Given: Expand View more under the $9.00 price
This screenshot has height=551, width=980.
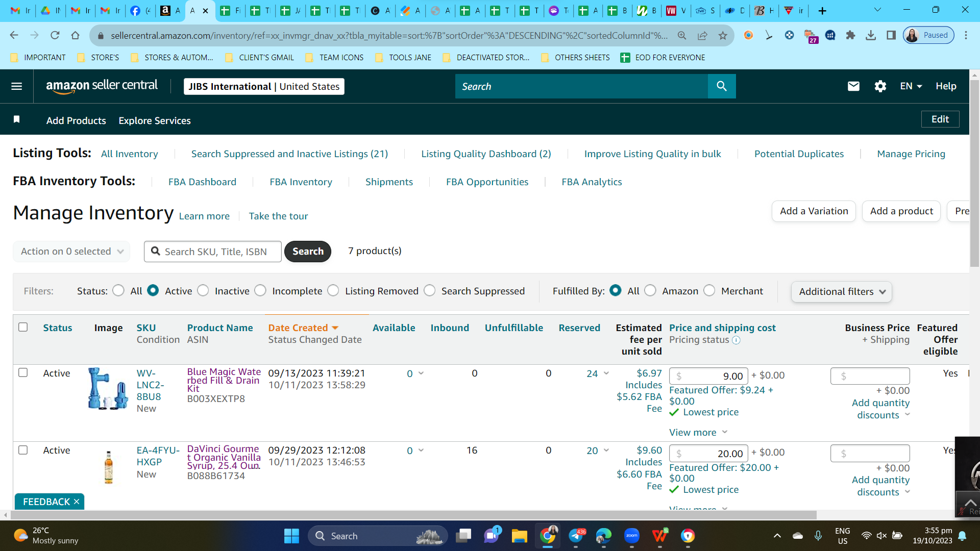Looking at the screenshot, I should (x=698, y=433).
